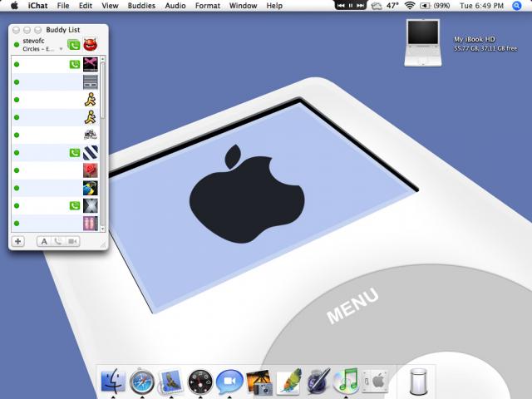Viewport: 532px width, 399px height.
Task: Click next track control in menu bar
Action: tap(360, 6)
